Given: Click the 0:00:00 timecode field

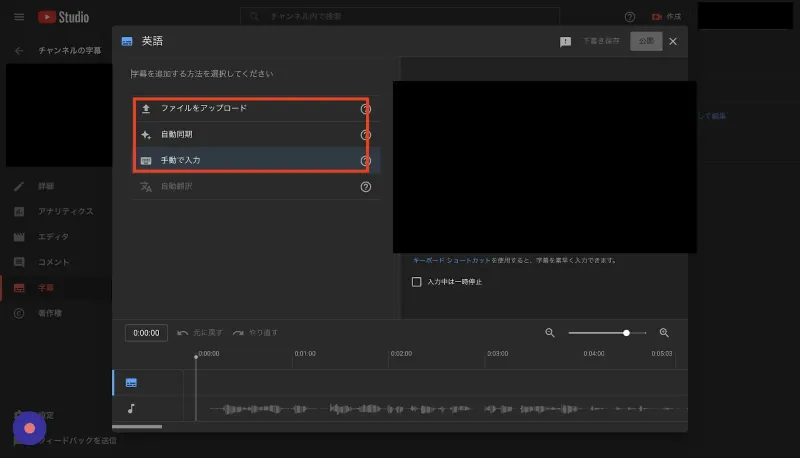Looking at the screenshot, I should coord(146,333).
